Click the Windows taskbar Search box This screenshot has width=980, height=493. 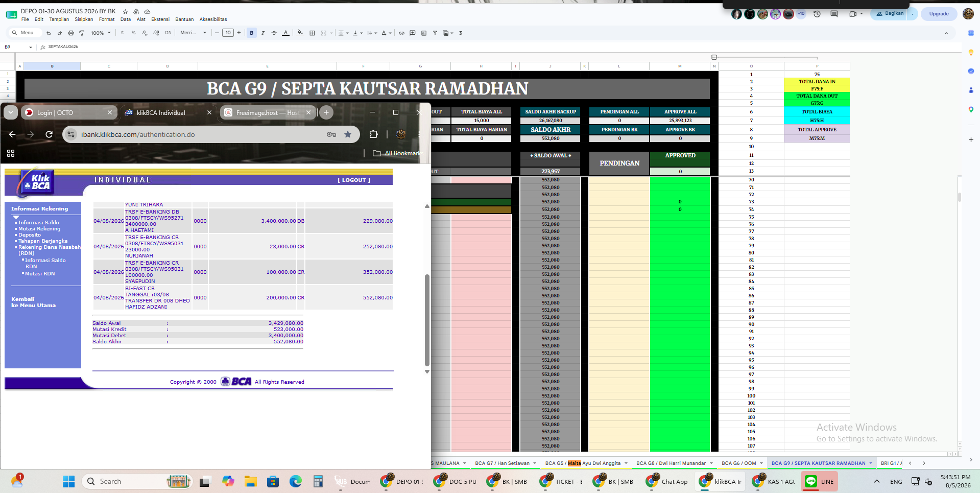(x=136, y=481)
